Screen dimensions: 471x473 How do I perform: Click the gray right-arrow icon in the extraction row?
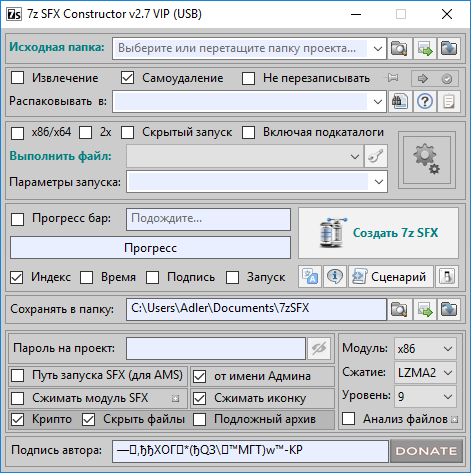pyautogui.click(x=423, y=79)
